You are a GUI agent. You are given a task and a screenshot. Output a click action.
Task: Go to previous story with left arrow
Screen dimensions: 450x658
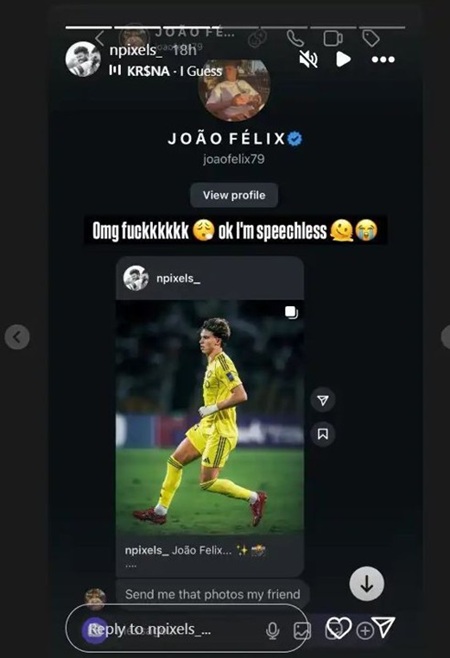point(17,337)
